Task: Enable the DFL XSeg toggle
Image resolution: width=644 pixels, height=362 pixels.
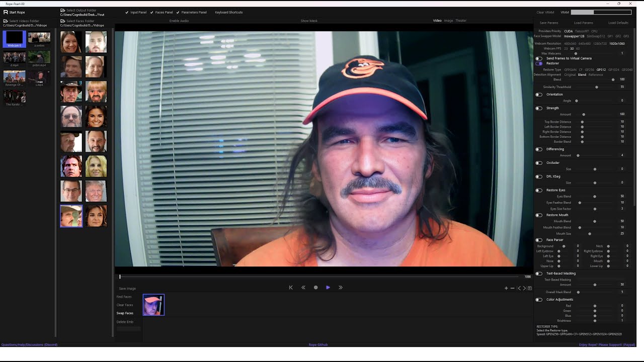Action: click(539, 176)
